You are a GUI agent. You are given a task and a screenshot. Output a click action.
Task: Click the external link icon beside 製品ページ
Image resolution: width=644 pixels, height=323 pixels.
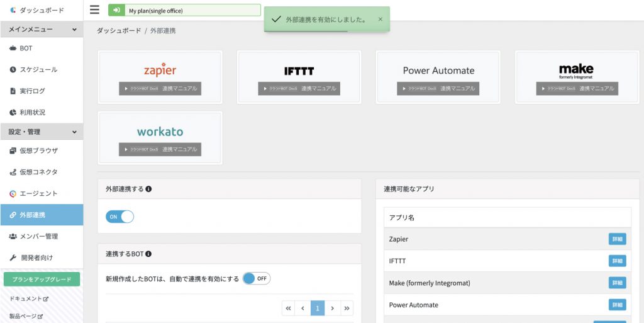40,317
